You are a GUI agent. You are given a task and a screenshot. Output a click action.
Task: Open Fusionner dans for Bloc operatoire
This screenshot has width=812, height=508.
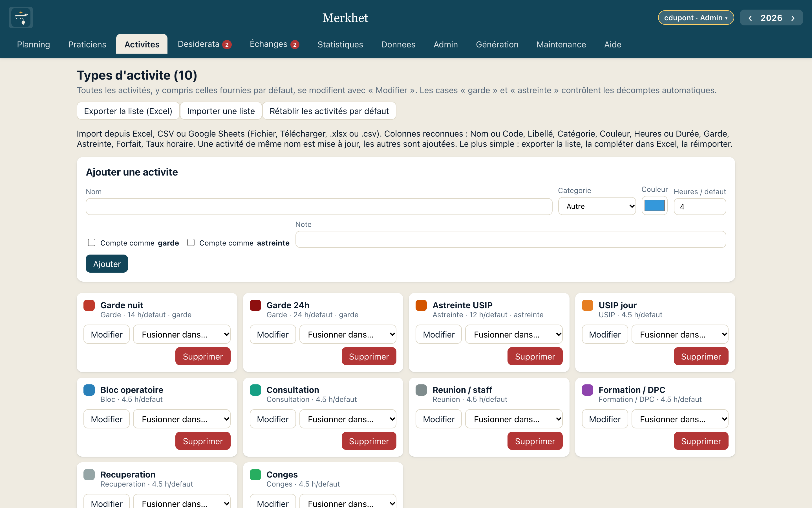pyautogui.click(x=182, y=419)
